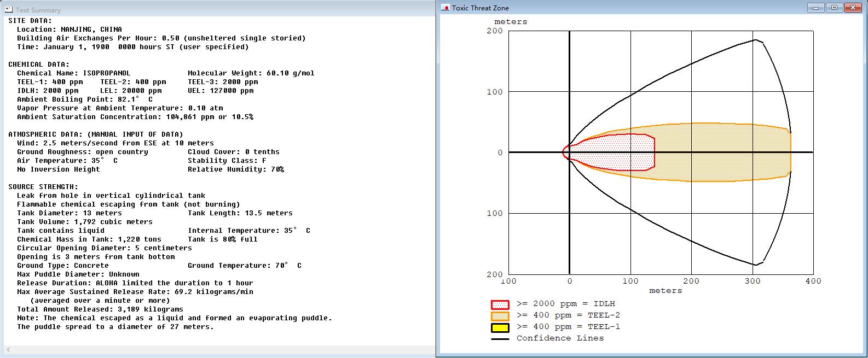Click 'Ground Type: Concrete' text
This screenshot has height=358, width=868.
point(63,266)
